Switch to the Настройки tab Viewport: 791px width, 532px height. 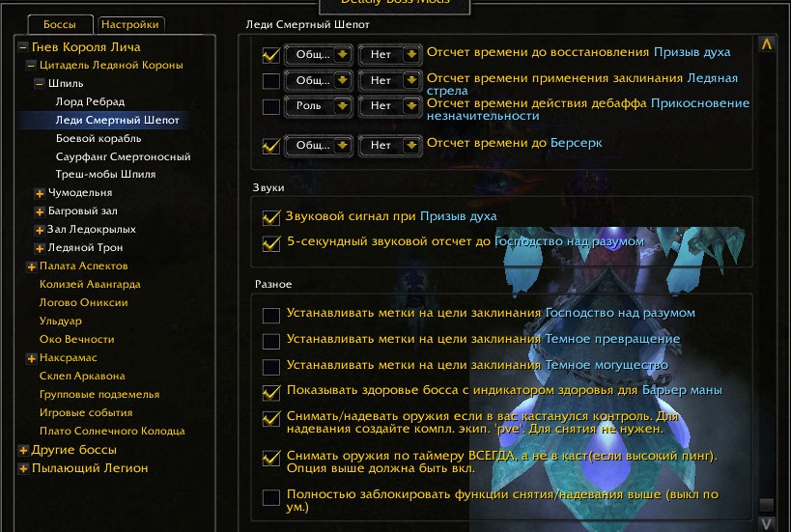(130, 24)
